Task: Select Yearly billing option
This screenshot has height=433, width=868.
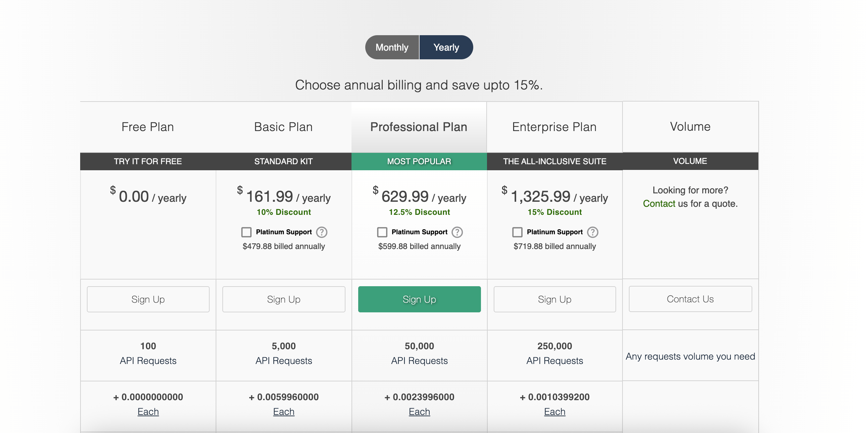Action: coord(446,48)
